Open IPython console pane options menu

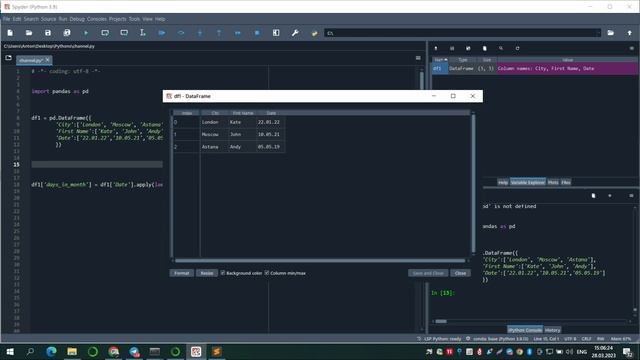631,196
